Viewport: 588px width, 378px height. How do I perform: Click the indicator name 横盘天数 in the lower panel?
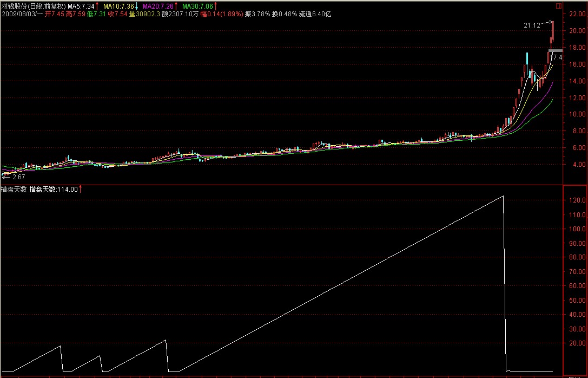(14, 189)
